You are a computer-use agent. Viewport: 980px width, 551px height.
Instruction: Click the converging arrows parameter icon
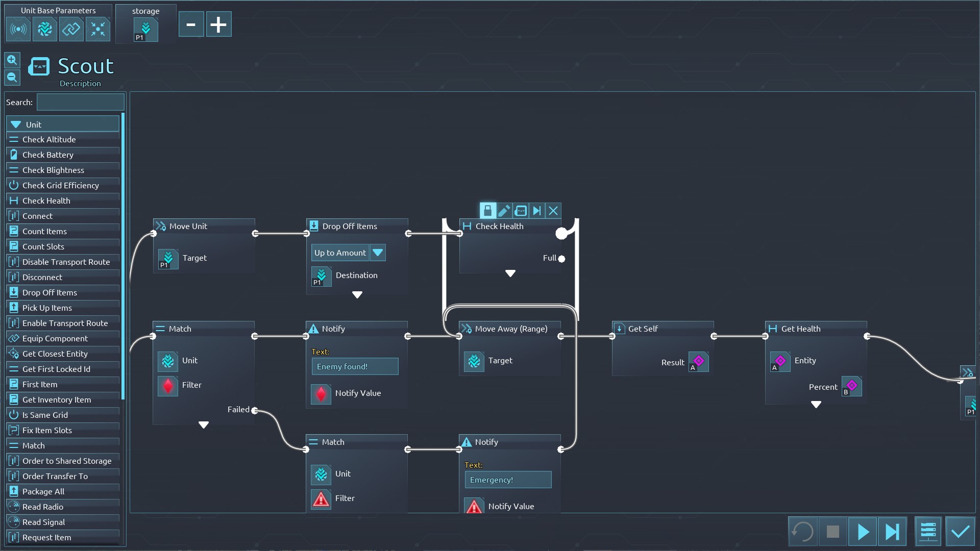point(98,29)
